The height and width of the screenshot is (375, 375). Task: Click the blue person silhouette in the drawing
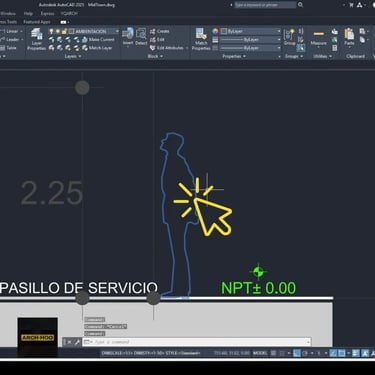177,215
